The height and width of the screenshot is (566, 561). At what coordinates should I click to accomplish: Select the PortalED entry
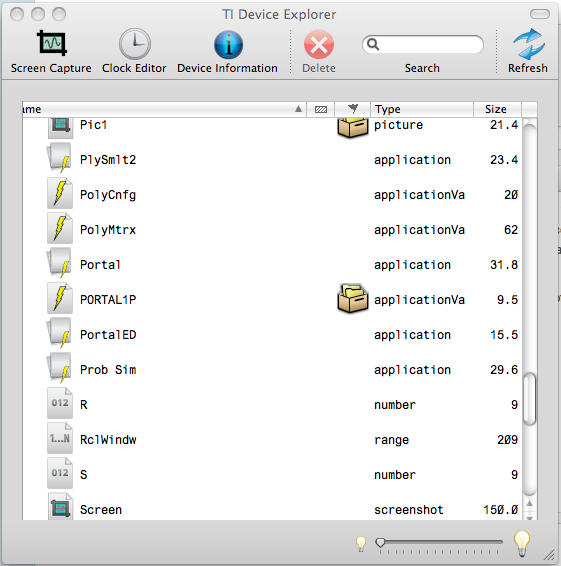[108, 335]
